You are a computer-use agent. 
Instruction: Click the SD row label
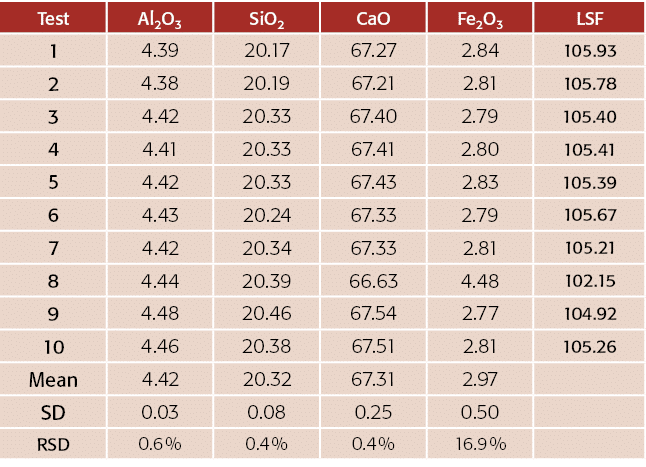[x=54, y=412]
